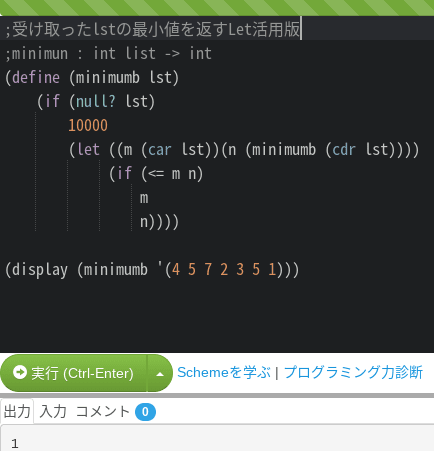Click the output value 1 in the output area

(15, 444)
